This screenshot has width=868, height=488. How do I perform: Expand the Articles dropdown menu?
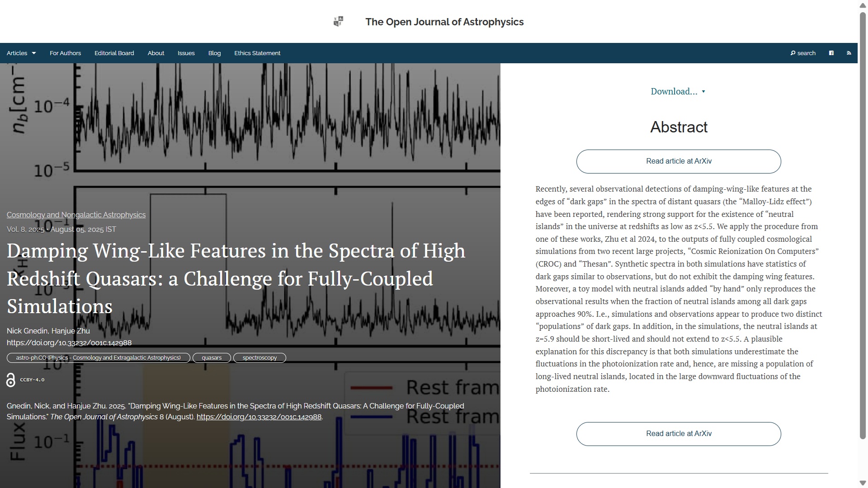point(21,53)
